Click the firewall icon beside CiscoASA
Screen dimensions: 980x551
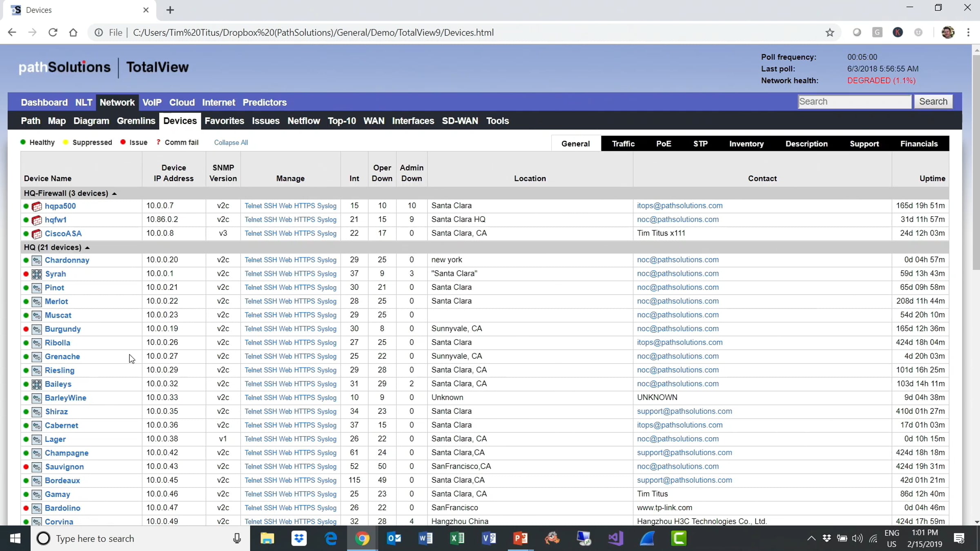[x=37, y=234]
